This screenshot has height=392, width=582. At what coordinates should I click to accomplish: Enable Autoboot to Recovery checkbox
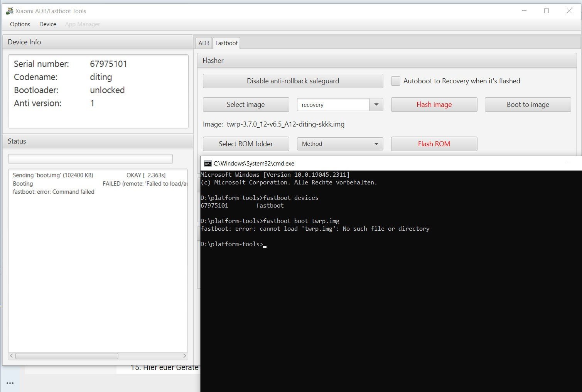click(x=395, y=81)
